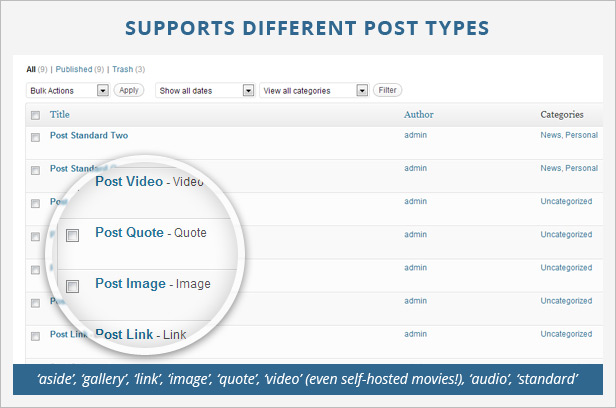This screenshot has width=616, height=408.
Task: Sort posts by the Author column header
Action: pyautogui.click(x=419, y=115)
